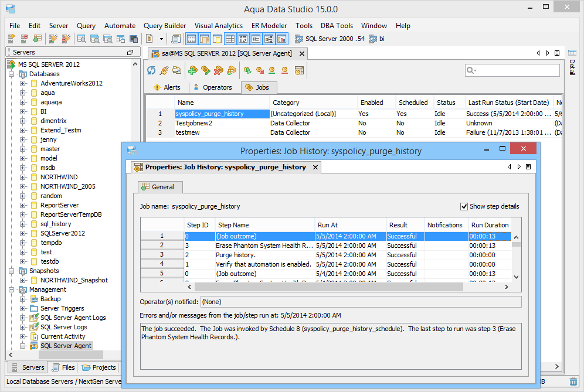Expand the SQL Server Logs node
This screenshot has width=584, height=392.
(23, 327)
